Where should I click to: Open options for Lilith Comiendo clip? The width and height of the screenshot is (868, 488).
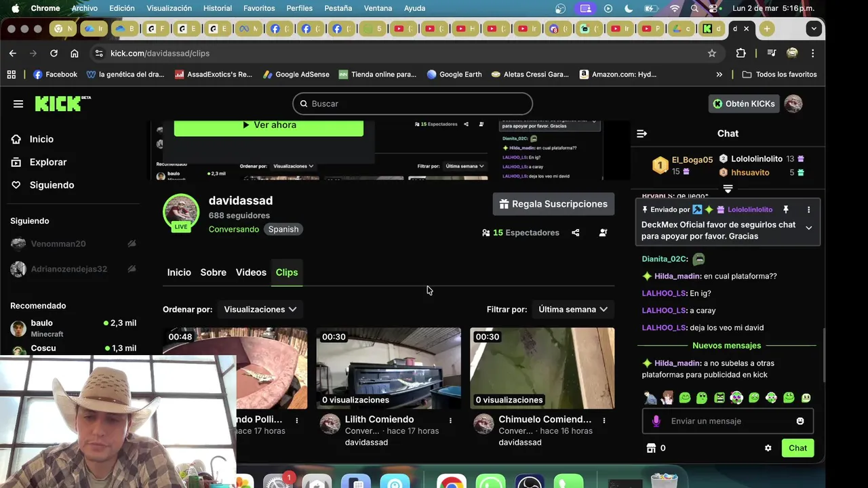tap(450, 420)
